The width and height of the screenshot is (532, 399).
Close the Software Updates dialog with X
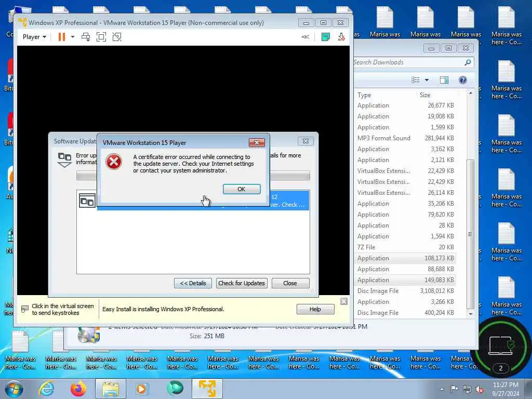click(305, 141)
